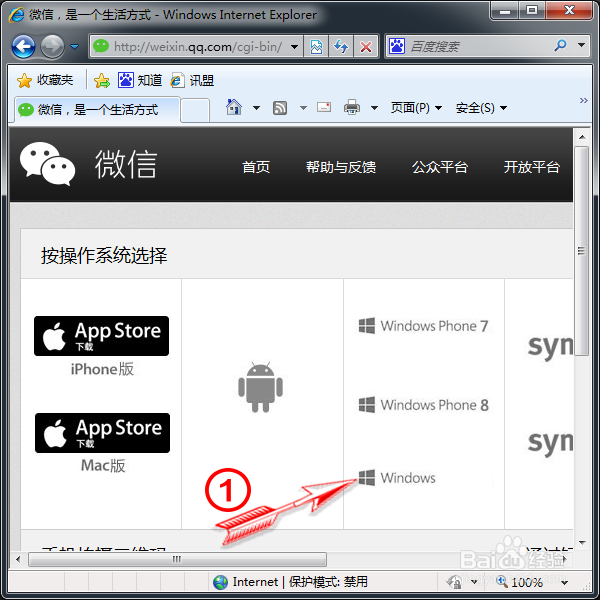Expand the Home button dropdown arrow

pyautogui.click(x=256, y=108)
